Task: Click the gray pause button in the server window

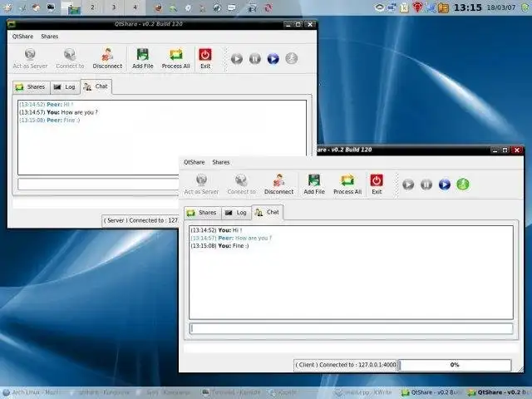Action: tap(255, 59)
